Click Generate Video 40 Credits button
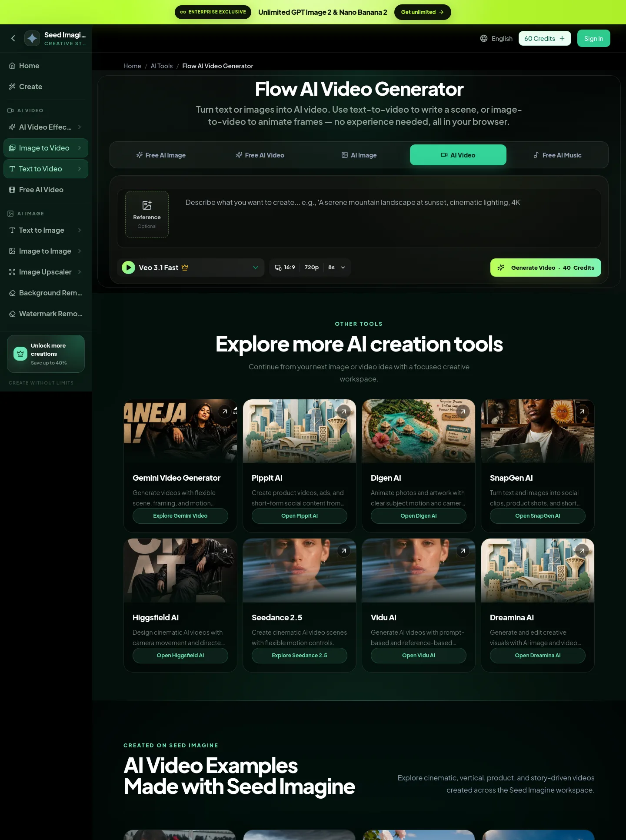Screen dimensions: 626x840 [x=546, y=268]
